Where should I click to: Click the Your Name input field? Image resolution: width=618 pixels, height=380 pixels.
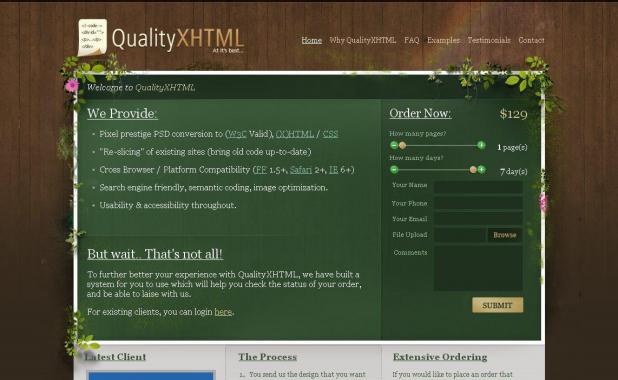[478, 187]
